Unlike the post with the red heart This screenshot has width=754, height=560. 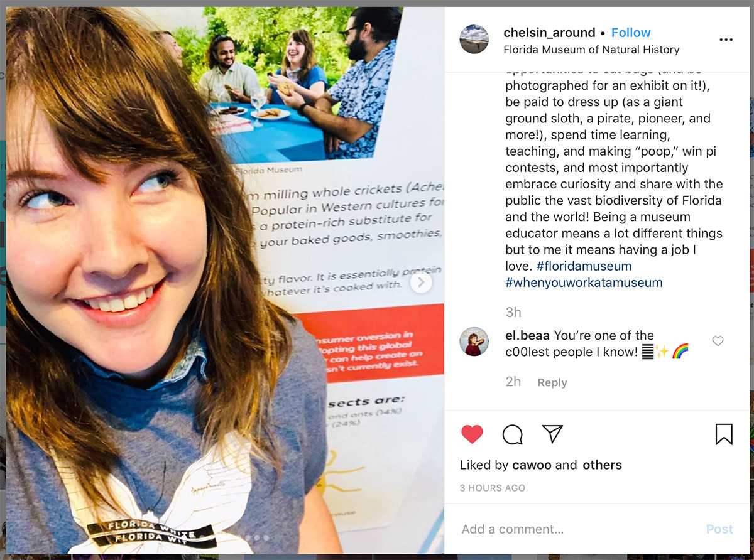pos(472,434)
